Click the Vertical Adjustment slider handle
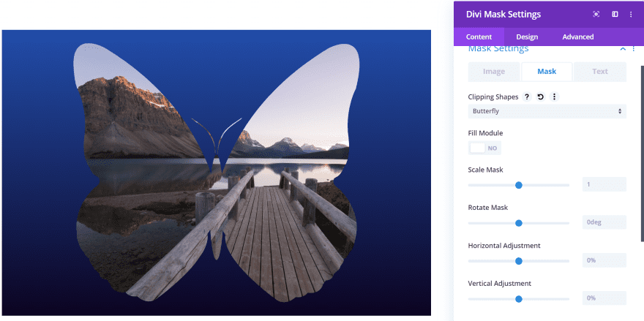 tap(519, 299)
